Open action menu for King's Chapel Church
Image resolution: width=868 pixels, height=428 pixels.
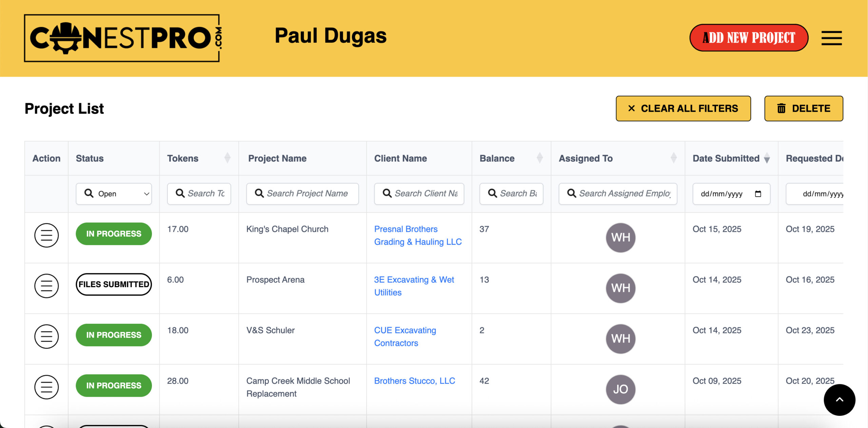pyautogui.click(x=46, y=235)
